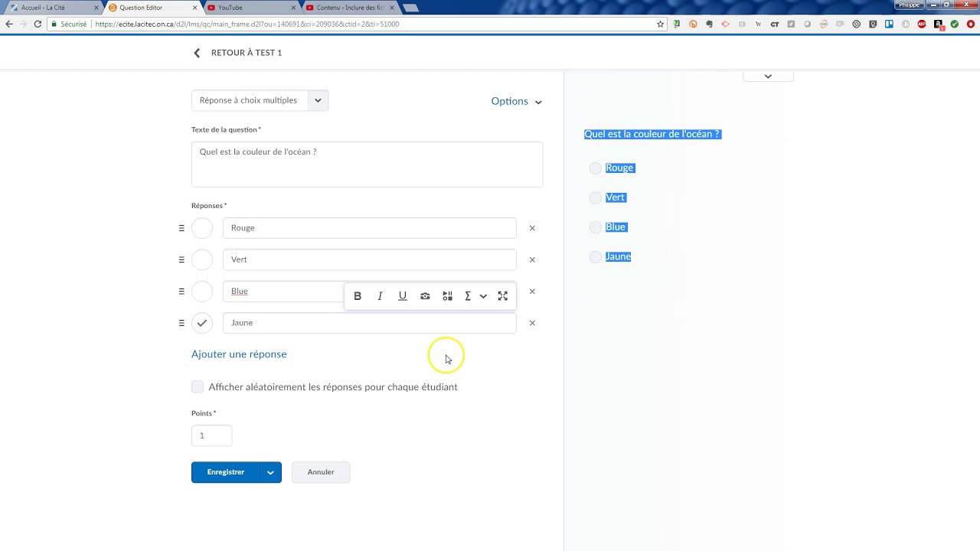The height and width of the screenshot is (551, 980).
Task: Open the Amazon assistant extension
Action: (938, 24)
